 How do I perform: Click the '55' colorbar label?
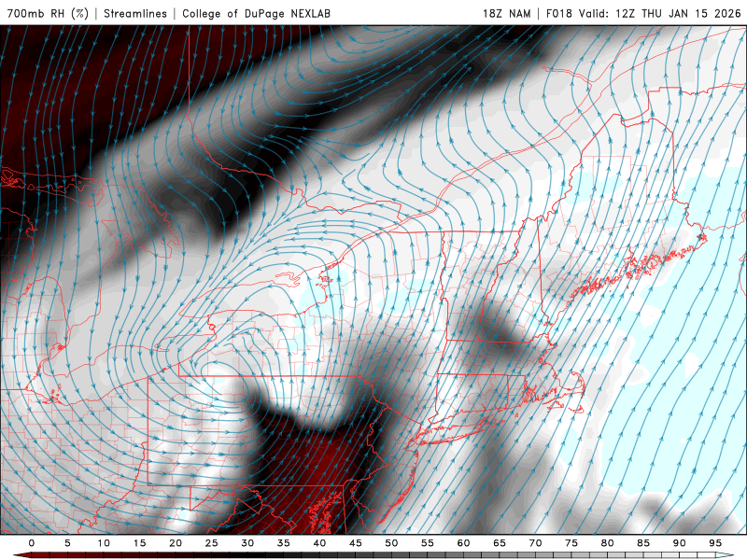[428, 543]
